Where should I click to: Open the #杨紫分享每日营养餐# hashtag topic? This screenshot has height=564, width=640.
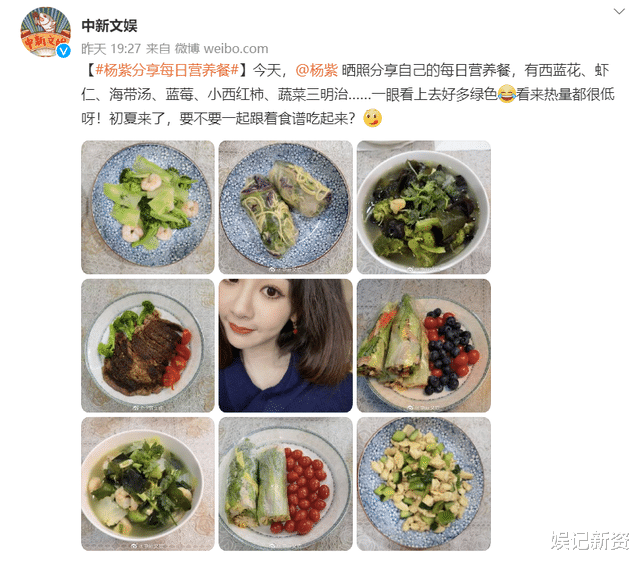click(167, 71)
